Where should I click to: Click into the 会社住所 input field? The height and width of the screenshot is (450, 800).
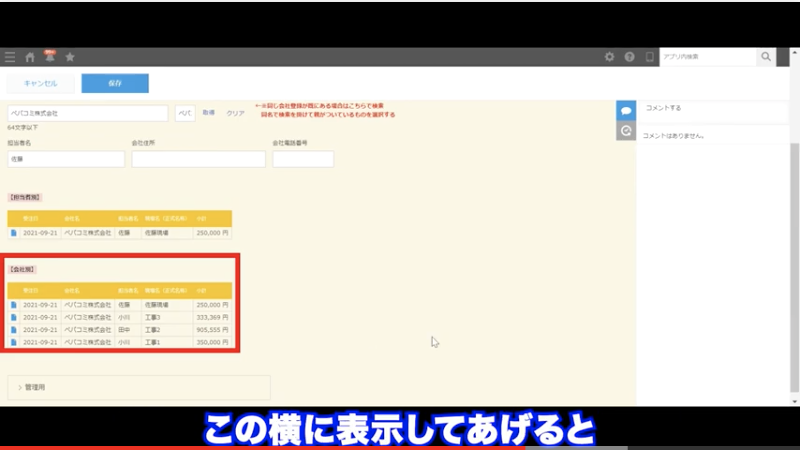[198, 159]
